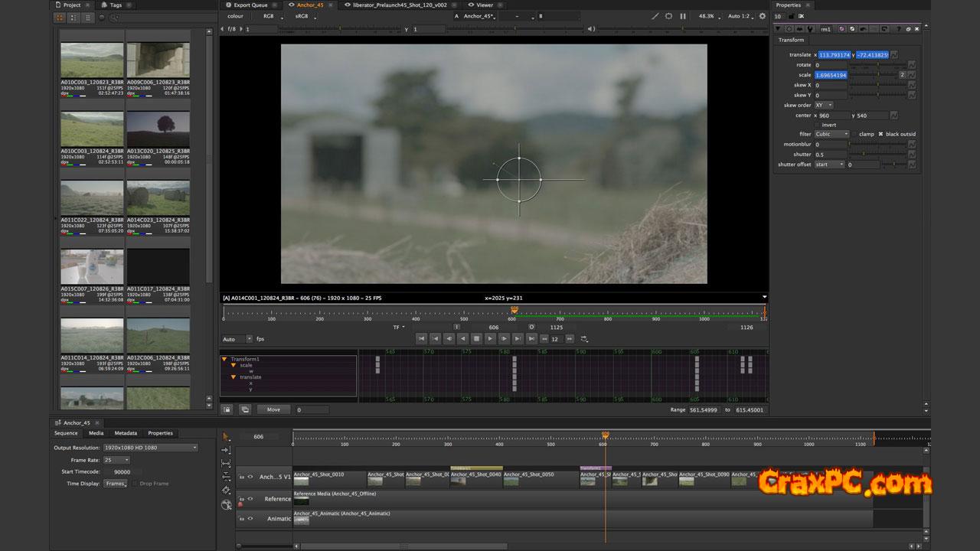Click the lock icon below the curve editor
980x551 pixels.
coord(227,409)
